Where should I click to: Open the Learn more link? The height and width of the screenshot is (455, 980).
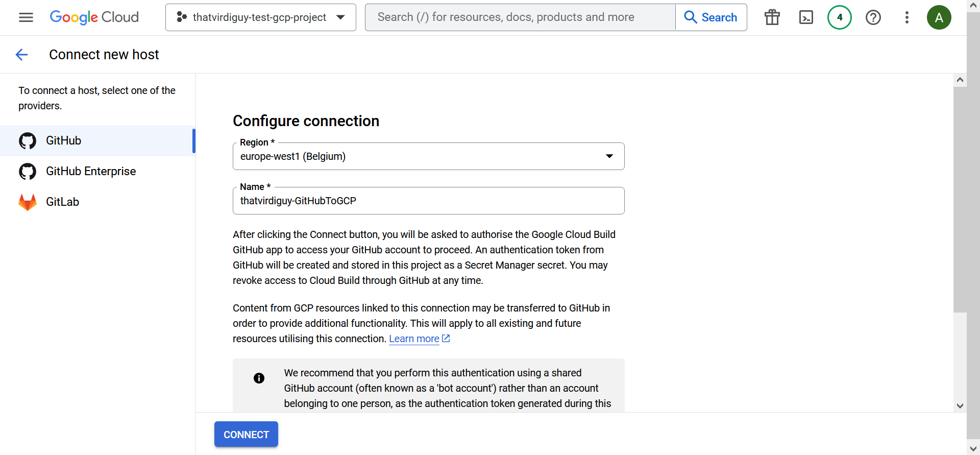coord(419,339)
